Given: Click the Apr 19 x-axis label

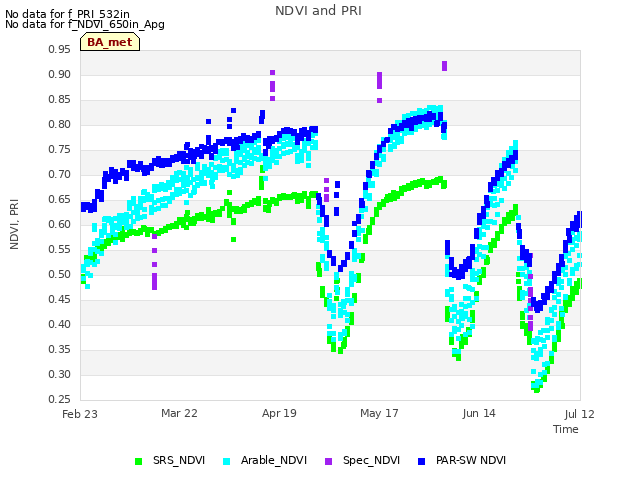Looking at the screenshot, I should [279, 413].
